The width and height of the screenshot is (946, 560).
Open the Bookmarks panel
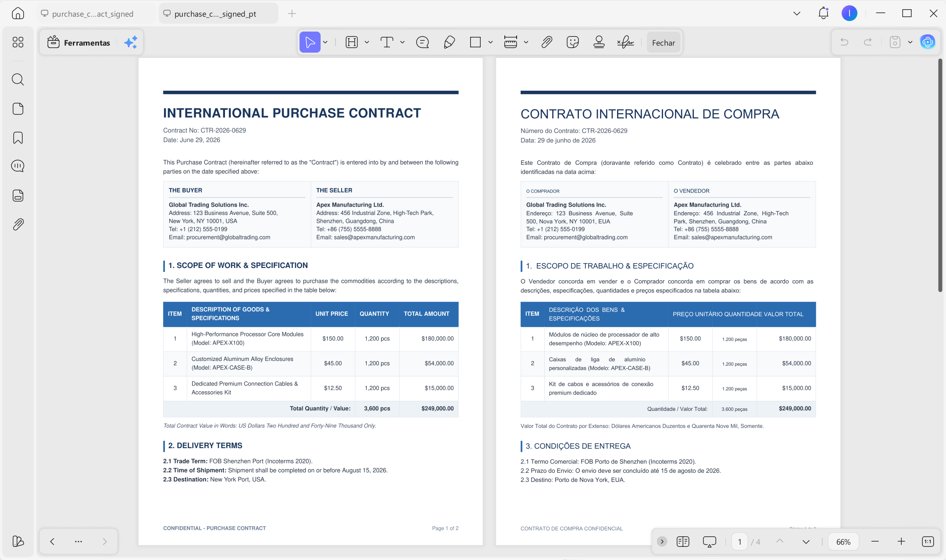tap(18, 138)
